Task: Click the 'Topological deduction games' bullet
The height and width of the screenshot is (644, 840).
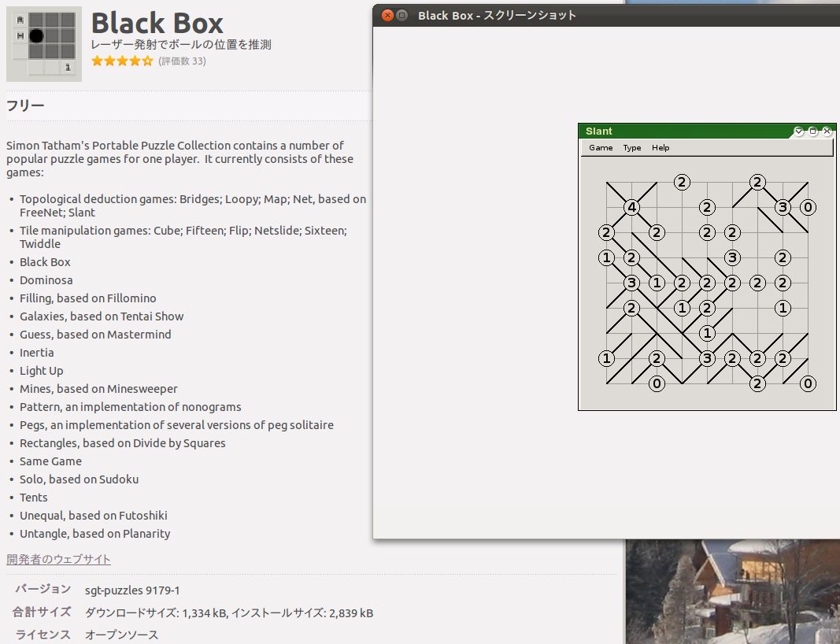Action: 193,205
